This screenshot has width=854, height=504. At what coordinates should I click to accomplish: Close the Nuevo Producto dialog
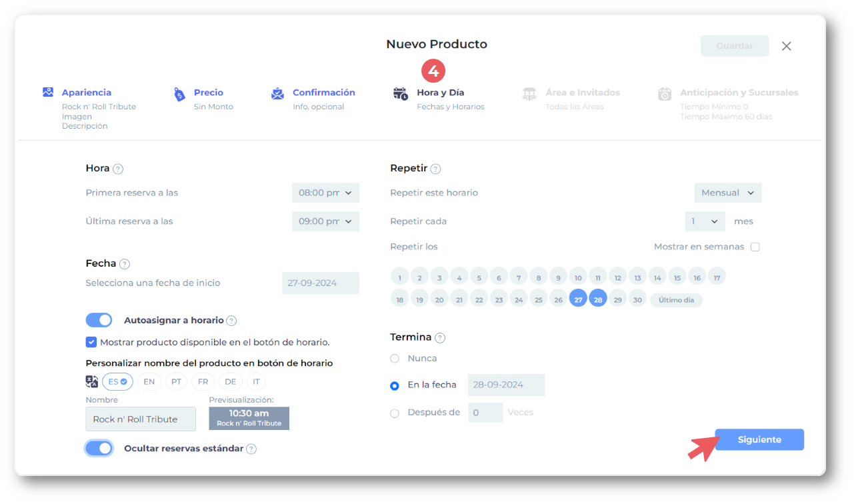point(787,46)
